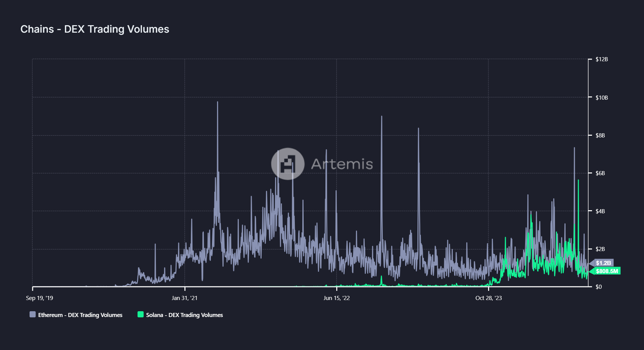
Task: Toggle the Ethereum legend color swatch
Action: tap(33, 314)
